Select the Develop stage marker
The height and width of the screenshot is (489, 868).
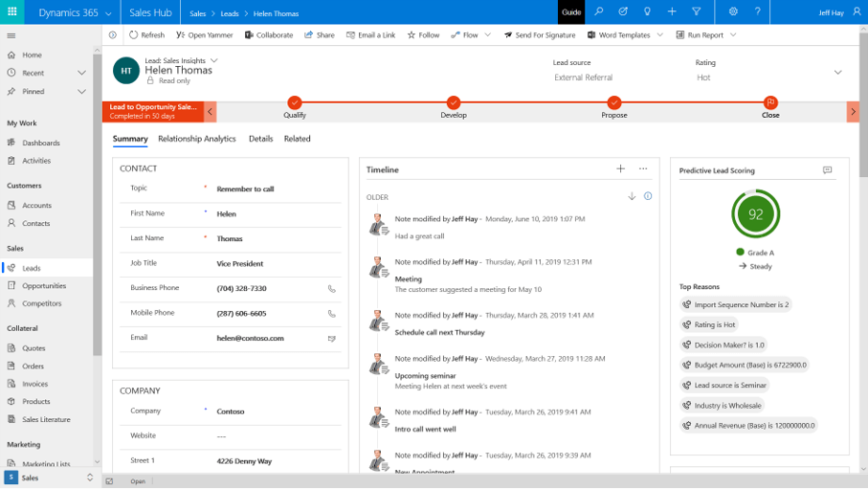pos(454,102)
